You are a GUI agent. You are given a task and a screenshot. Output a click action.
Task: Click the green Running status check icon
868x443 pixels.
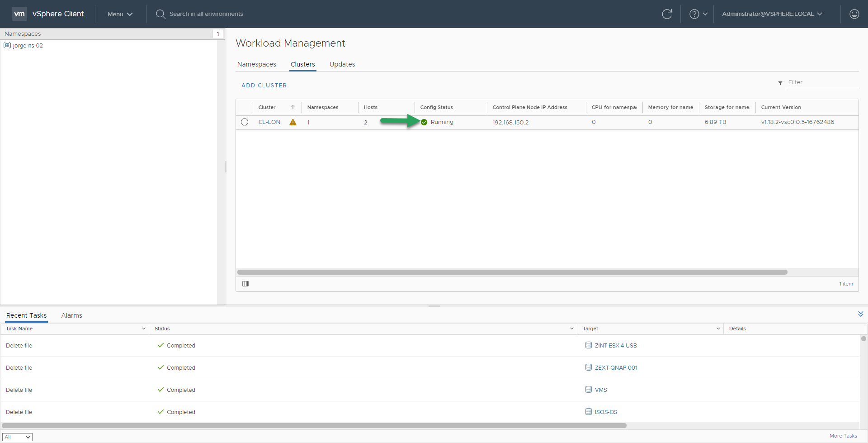(424, 122)
